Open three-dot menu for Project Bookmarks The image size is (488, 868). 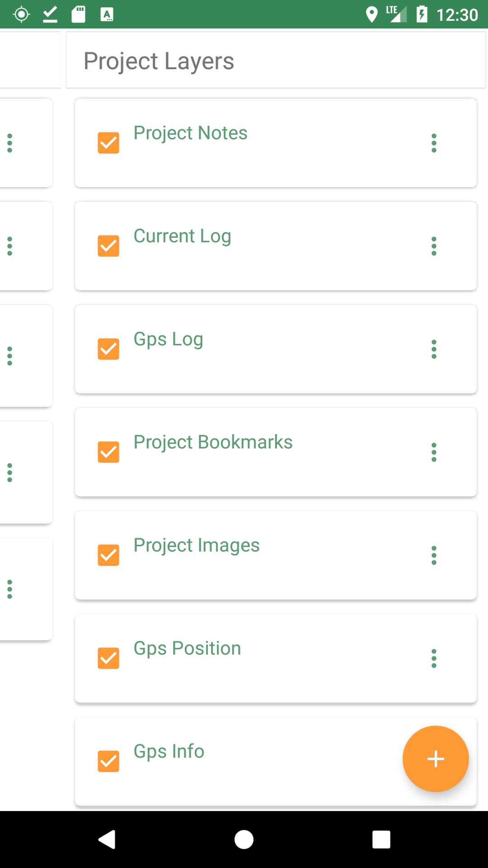434,452
